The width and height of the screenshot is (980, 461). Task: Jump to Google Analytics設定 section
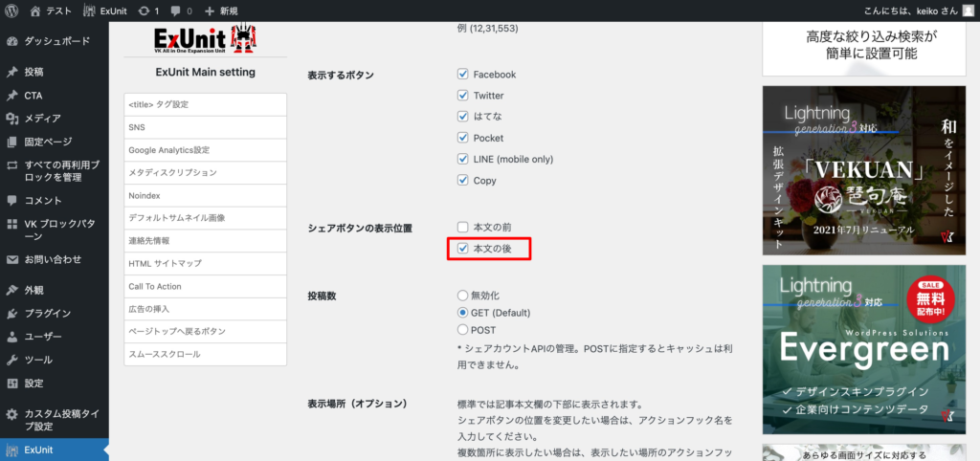point(205,150)
